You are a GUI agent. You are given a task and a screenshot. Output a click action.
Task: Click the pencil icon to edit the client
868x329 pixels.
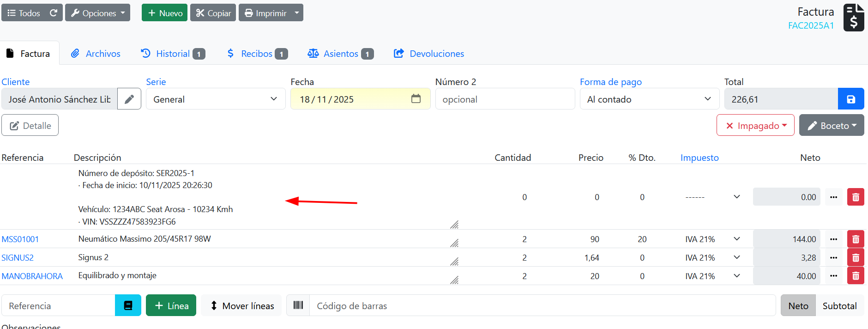(129, 99)
